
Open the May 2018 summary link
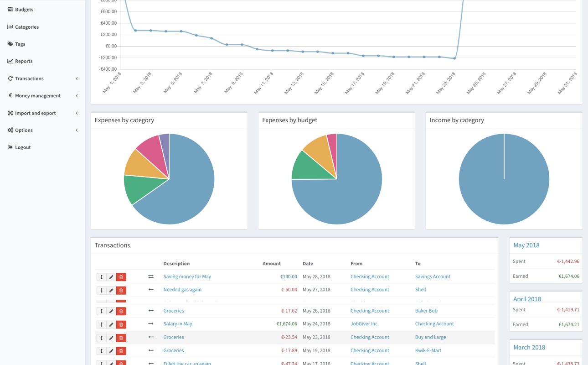coord(526,245)
